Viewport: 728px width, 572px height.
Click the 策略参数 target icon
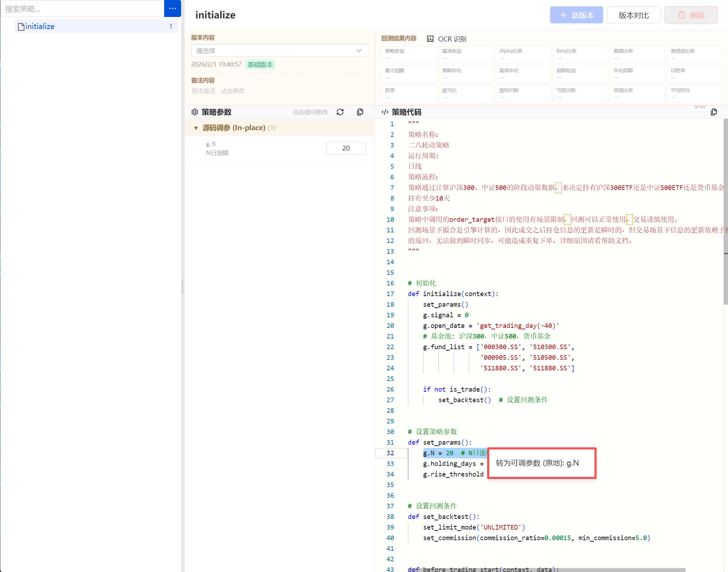click(195, 112)
